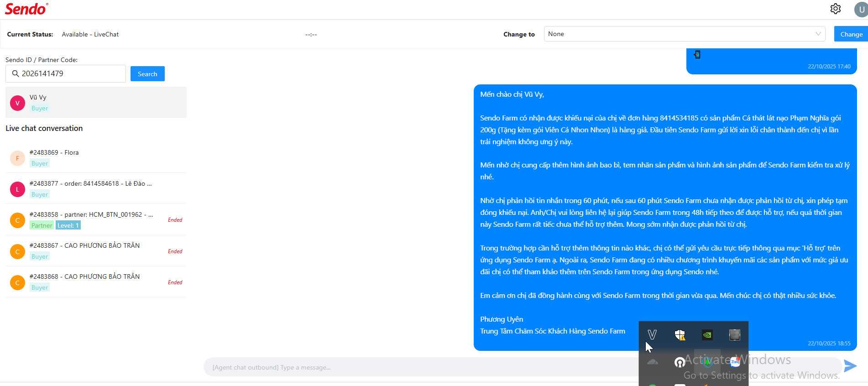
Task: Click the Buyer tag under Vũ Vy
Action: pos(40,108)
